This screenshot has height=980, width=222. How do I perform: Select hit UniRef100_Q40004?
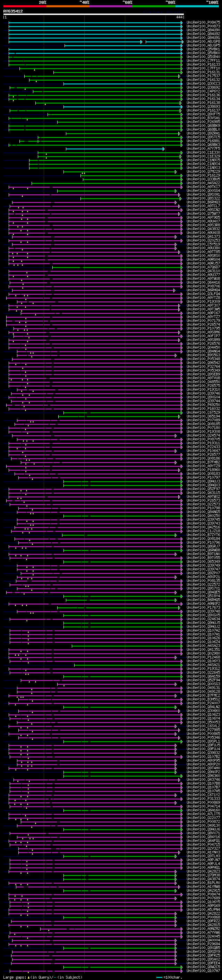coord(203,940)
